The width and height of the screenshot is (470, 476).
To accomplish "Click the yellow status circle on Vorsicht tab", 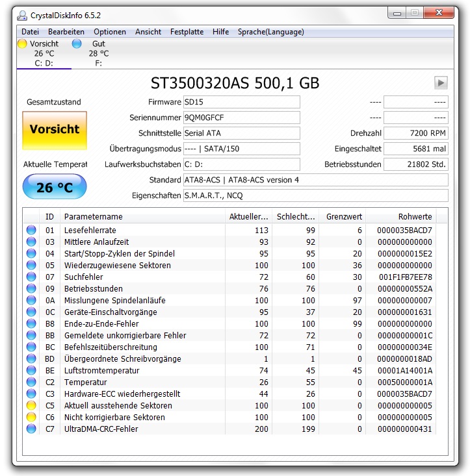I will pos(22,44).
